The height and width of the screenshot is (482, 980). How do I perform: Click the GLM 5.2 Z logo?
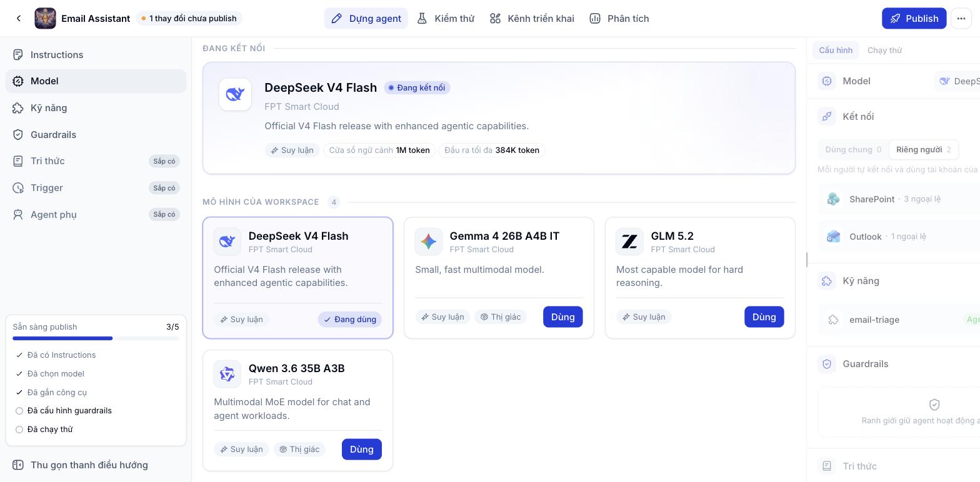(x=630, y=242)
